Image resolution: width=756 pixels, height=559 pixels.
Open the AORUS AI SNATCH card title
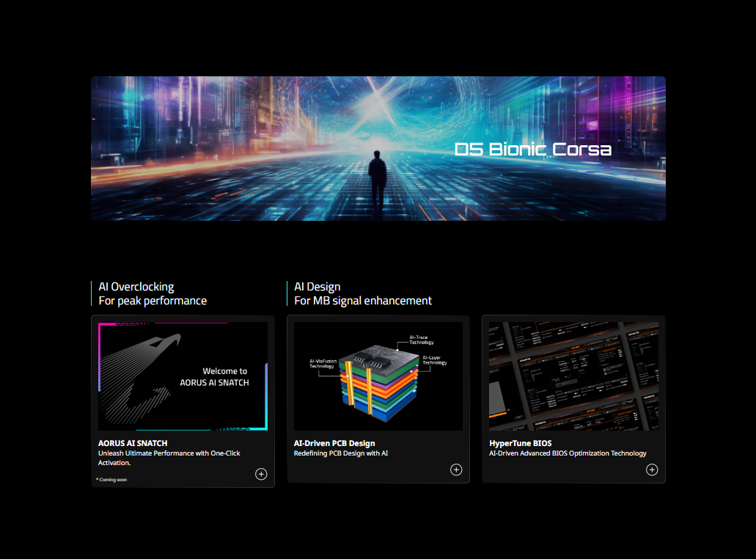point(133,443)
